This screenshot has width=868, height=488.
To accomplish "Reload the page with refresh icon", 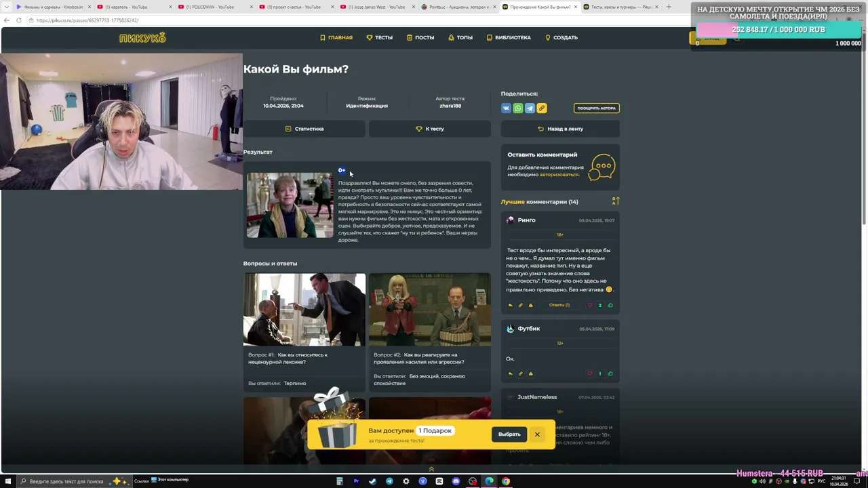I will click(18, 20).
